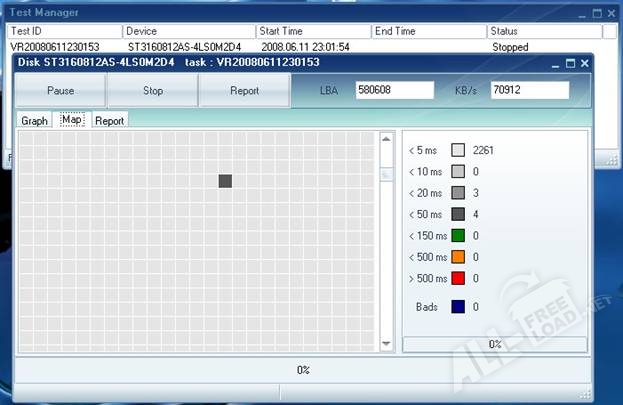623x405 pixels.
Task: Click the dark gray block in map
Action: tap(226, 181)
